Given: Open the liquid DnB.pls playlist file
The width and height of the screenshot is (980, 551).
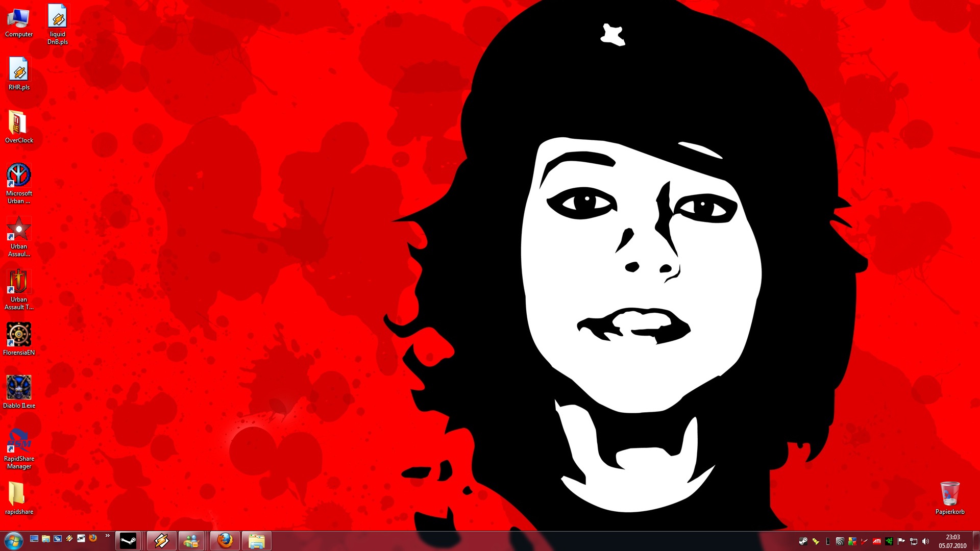Looking at the screenshot, I should point(58,24).
